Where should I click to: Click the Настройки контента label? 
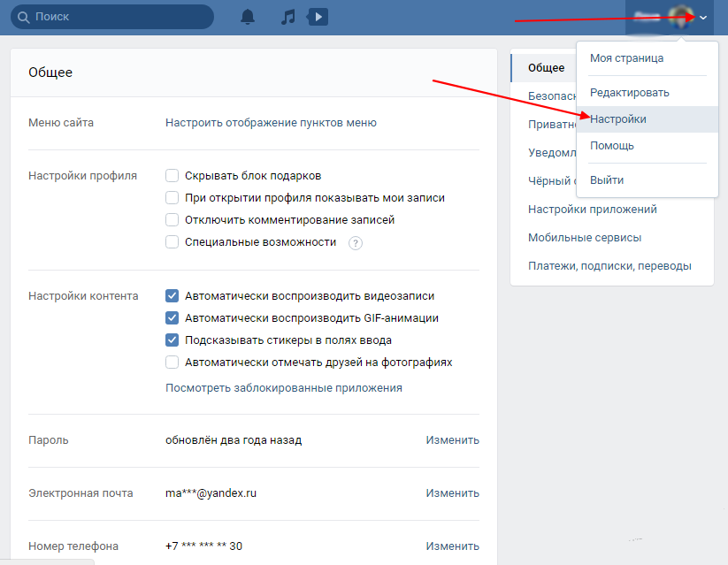coord(83,295)
